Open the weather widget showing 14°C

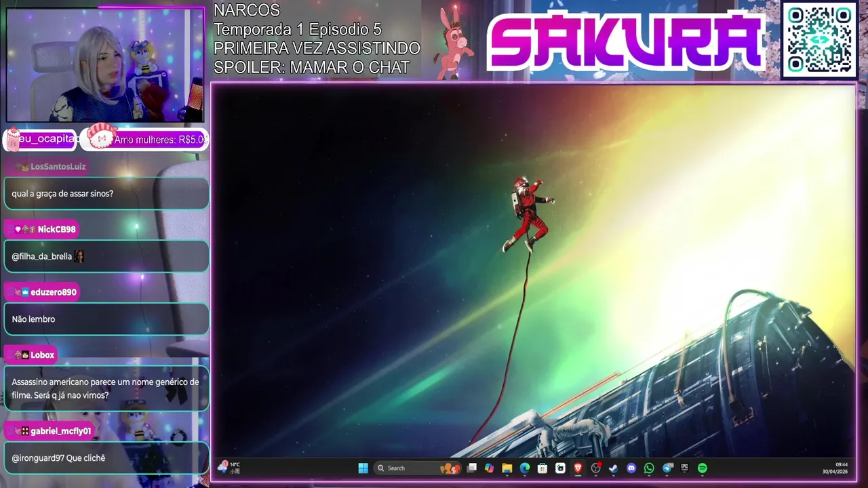229,468
